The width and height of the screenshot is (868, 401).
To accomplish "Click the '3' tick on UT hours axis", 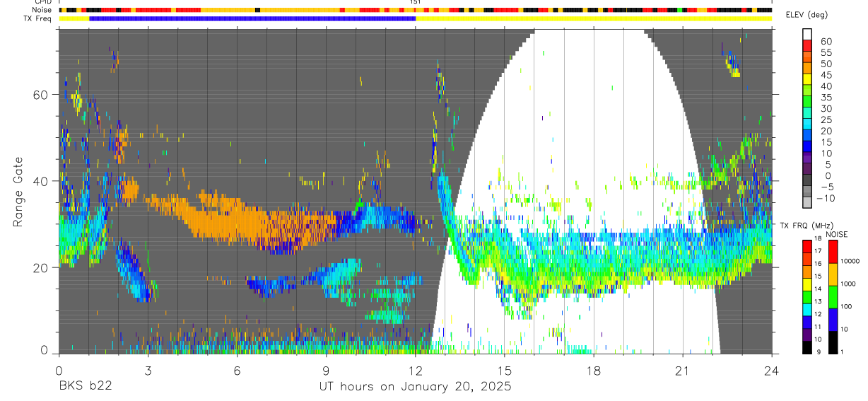I will coord(148,370).
